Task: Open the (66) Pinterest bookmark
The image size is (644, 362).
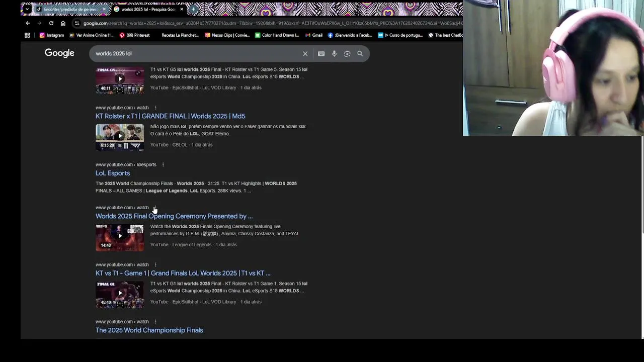Action: coord(134,35)
